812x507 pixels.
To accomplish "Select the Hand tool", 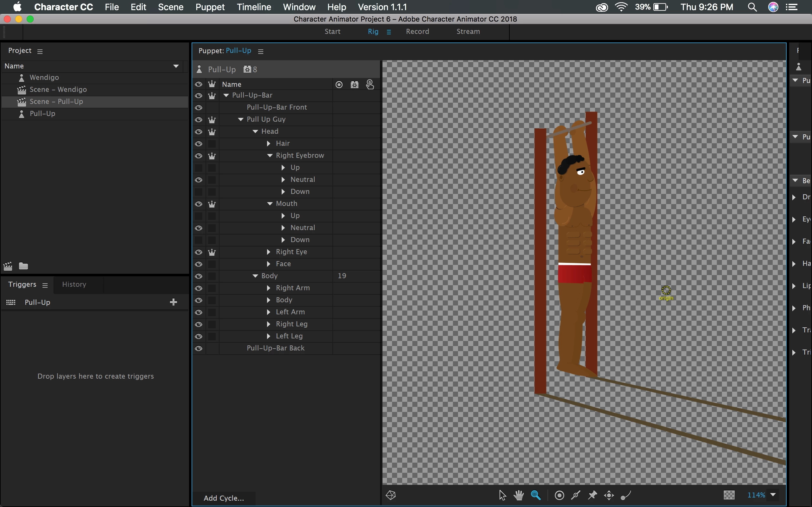I will 519,495.
